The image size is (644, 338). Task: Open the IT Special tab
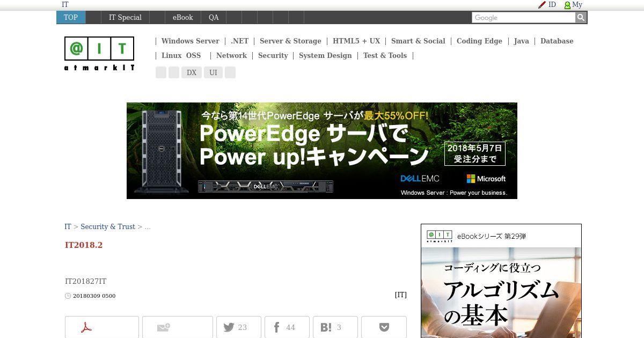pos(125,17)
